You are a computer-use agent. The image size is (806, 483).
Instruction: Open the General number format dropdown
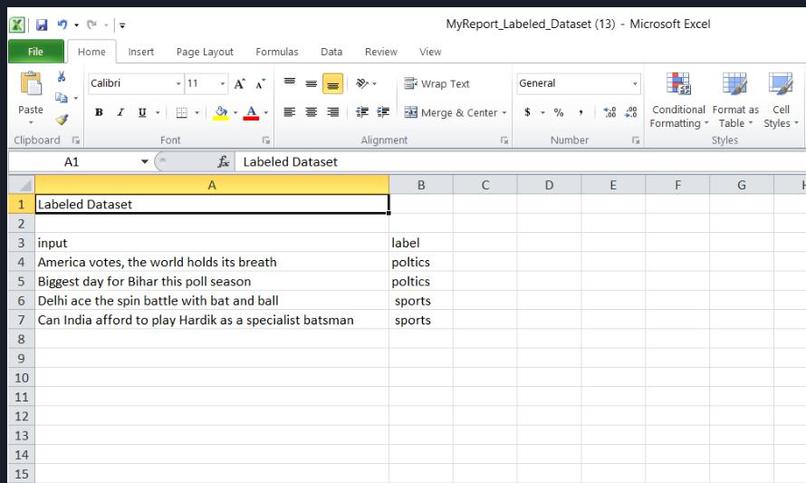[635, 84]
